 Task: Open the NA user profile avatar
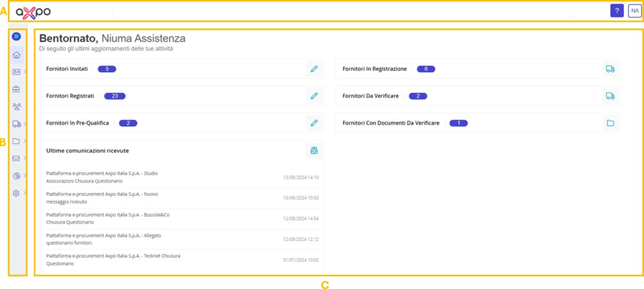click(634, 10)
